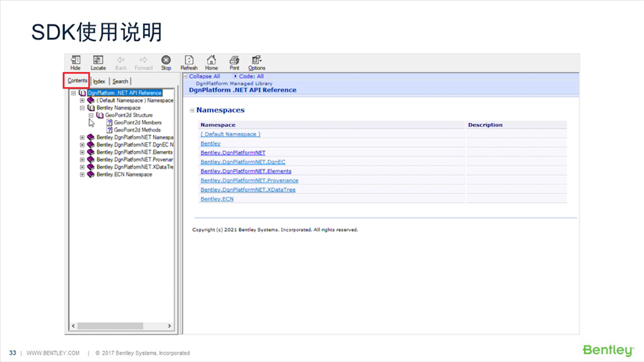Select Bentley.DgnPlatformNET Namespace tree item
644x362 pixels.
(x=135, y=137)
